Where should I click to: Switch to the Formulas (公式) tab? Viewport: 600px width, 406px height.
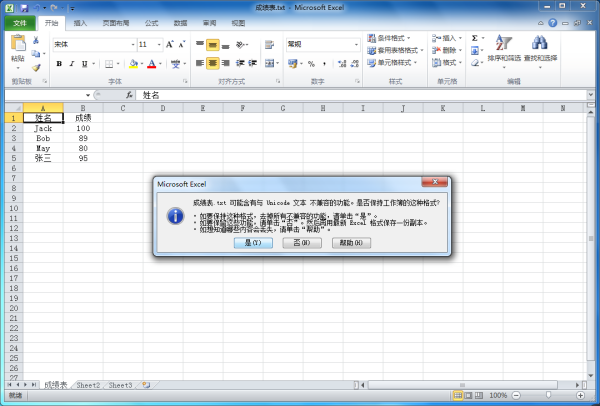click(152, 23)
